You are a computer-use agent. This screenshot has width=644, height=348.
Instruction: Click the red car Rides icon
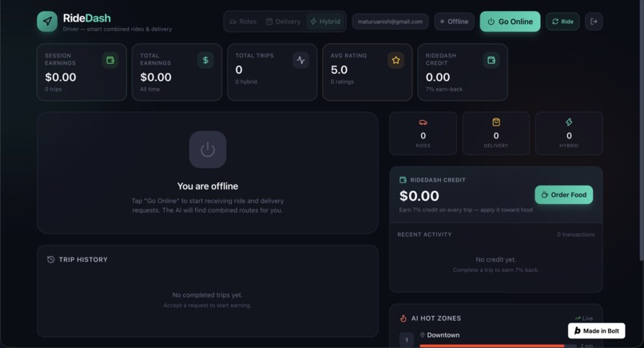pos(423,122)
